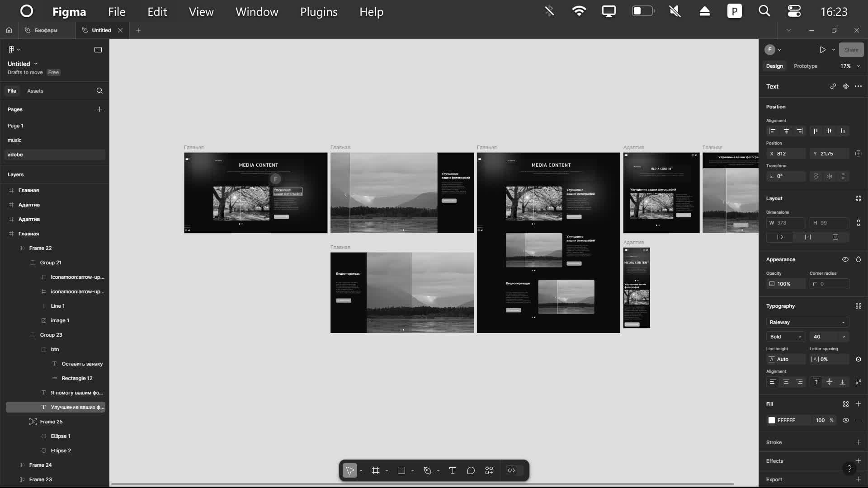
Task: Switch to the Биофарм tab
Action: pyautogui.click(x=46, y=30)
